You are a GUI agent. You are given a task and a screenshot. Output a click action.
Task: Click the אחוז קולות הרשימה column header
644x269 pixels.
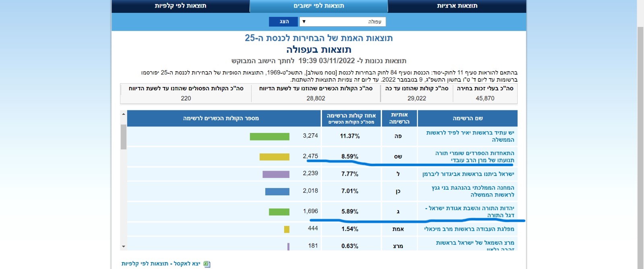(351, 118)
